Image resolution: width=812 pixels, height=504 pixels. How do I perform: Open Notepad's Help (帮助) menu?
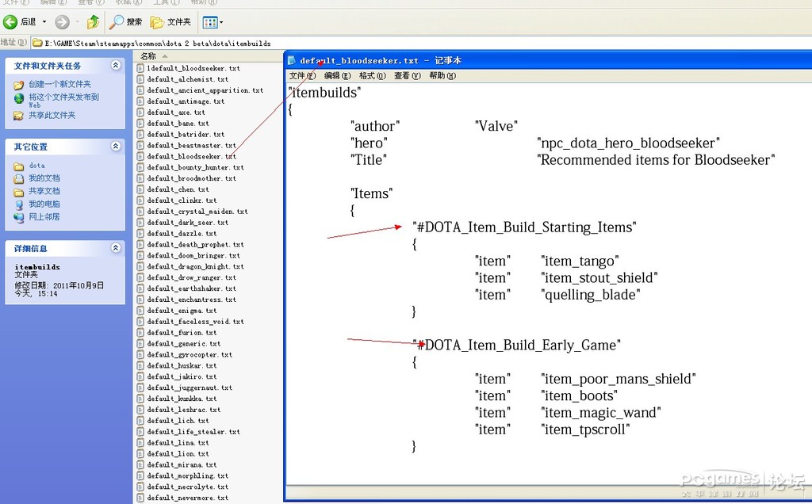442,76
